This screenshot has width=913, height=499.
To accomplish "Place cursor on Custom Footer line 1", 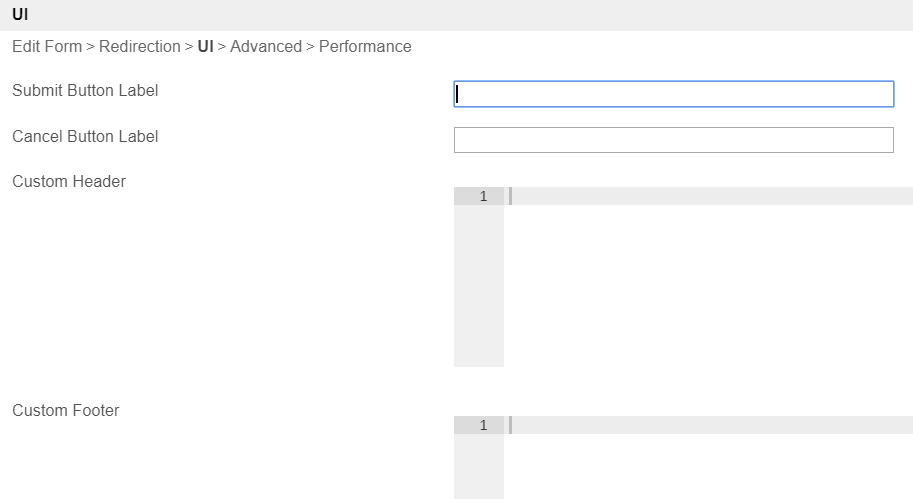I will pyautogui.click(x=710, y=425).
